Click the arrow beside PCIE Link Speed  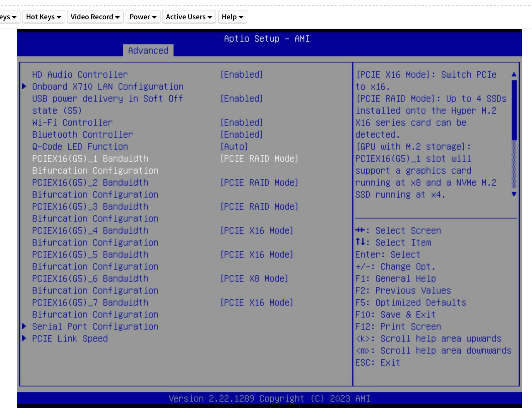pyautogui.click(x=24, y=338)
